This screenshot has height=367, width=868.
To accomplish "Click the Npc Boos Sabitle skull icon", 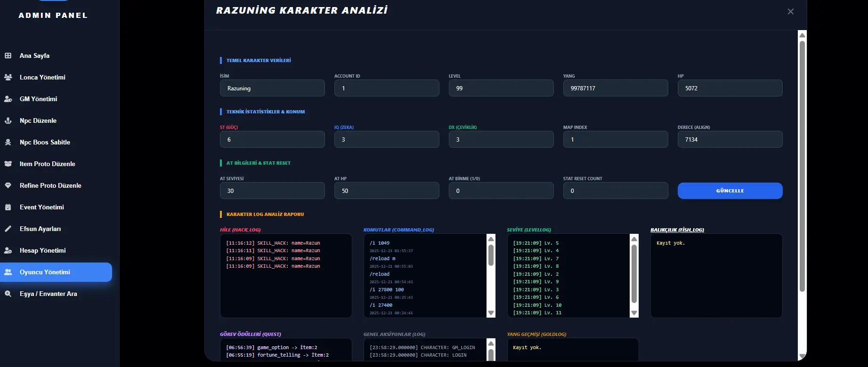I will point(8,142).
